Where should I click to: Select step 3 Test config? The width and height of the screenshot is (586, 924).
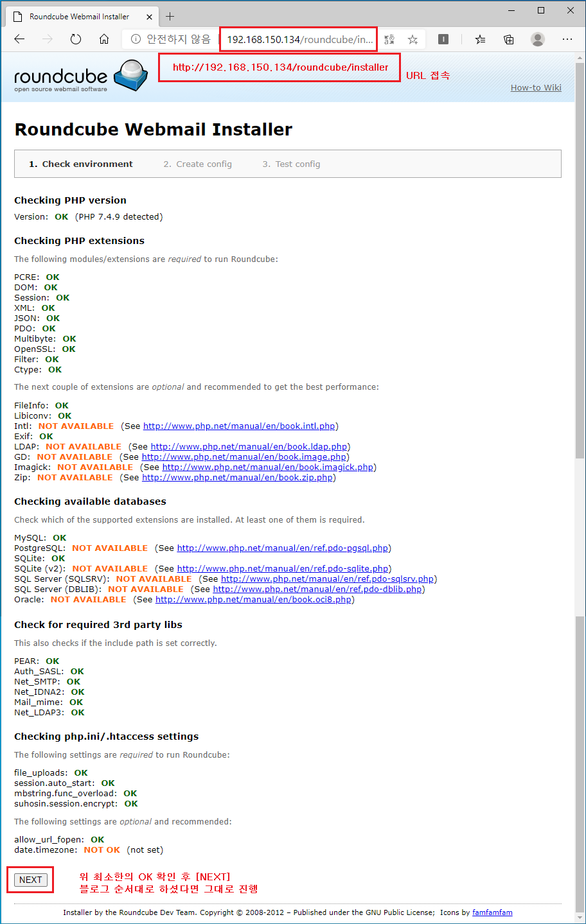[291, 164]
